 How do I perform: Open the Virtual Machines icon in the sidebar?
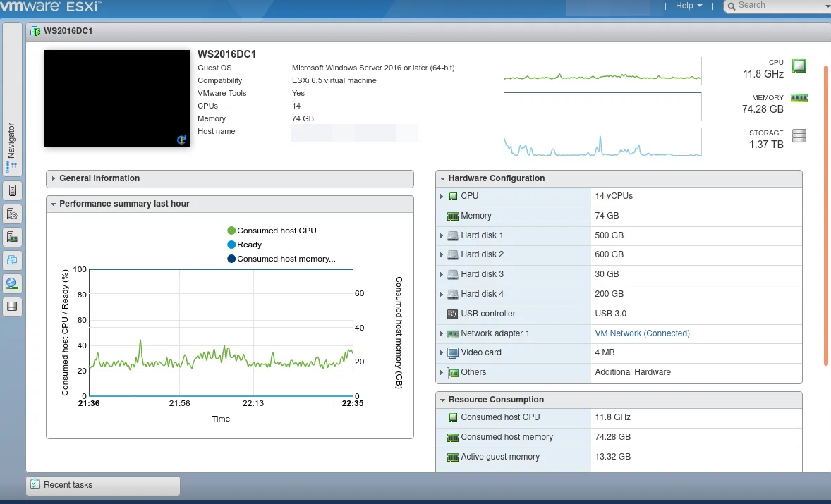12,260
